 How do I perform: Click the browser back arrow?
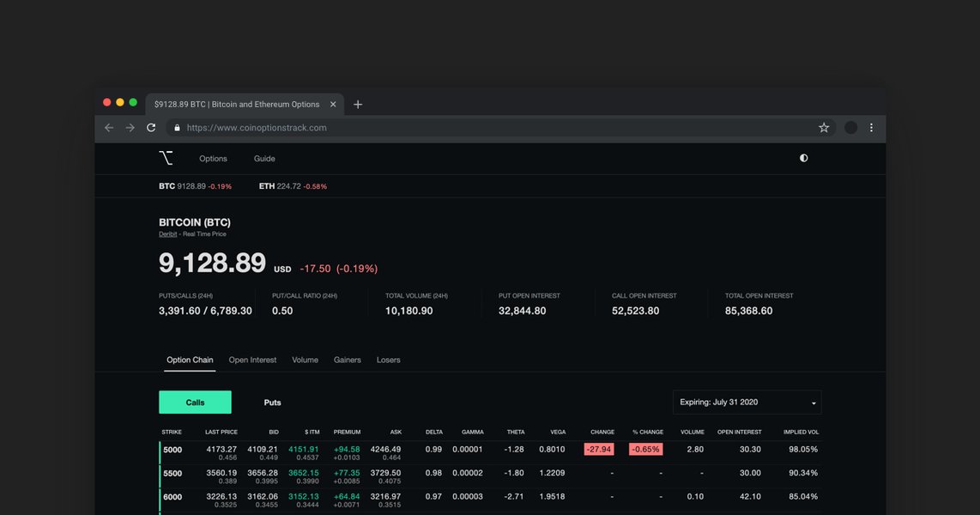click(x=109, y=128)
